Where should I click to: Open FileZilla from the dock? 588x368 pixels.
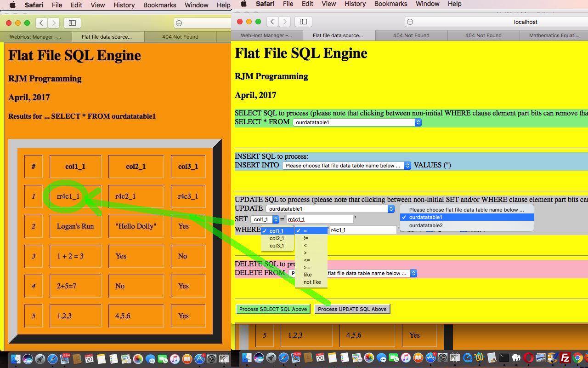pos(565,358)
